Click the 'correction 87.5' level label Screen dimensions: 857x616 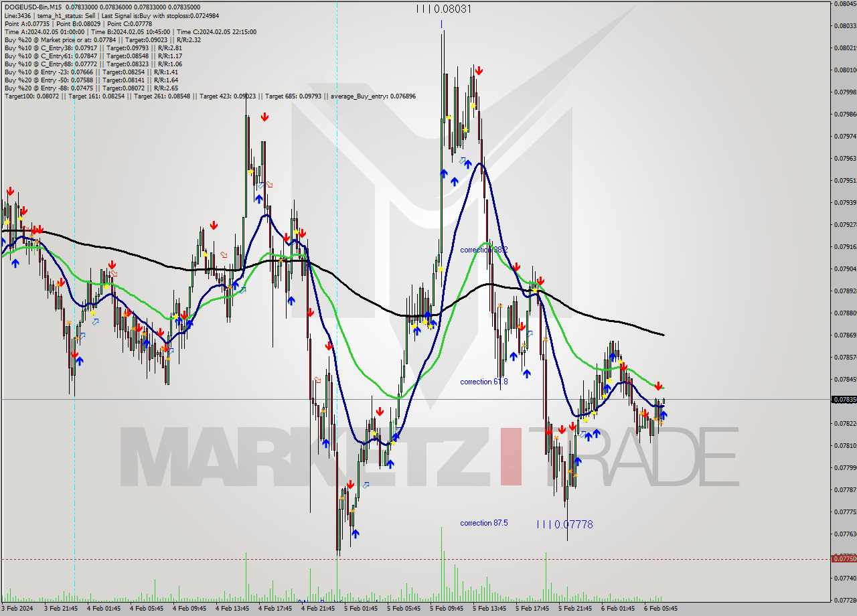tap(483, 523)
